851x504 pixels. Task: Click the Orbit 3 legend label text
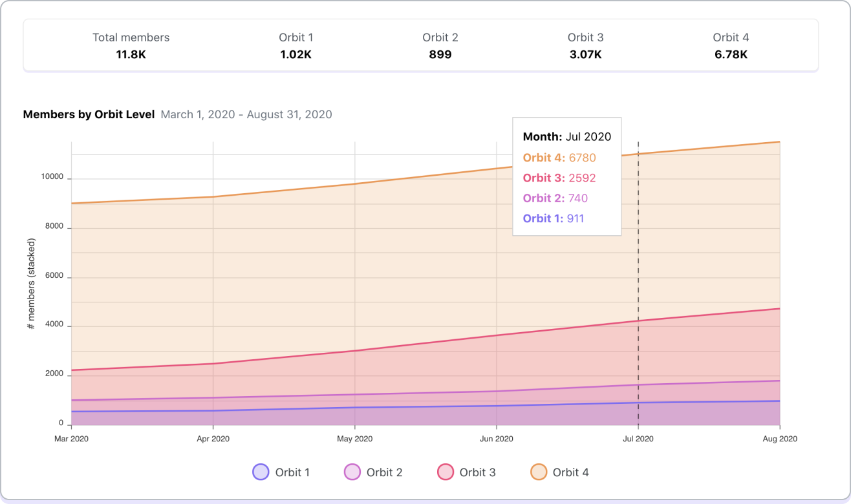click(477, 472)
